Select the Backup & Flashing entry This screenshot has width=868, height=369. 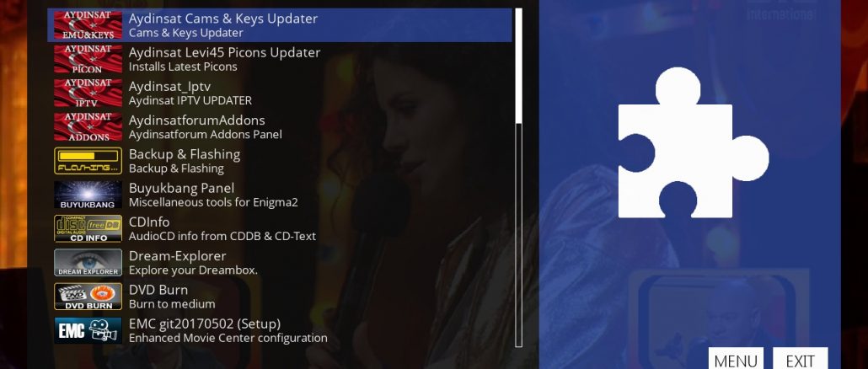(x=280, y=161)
